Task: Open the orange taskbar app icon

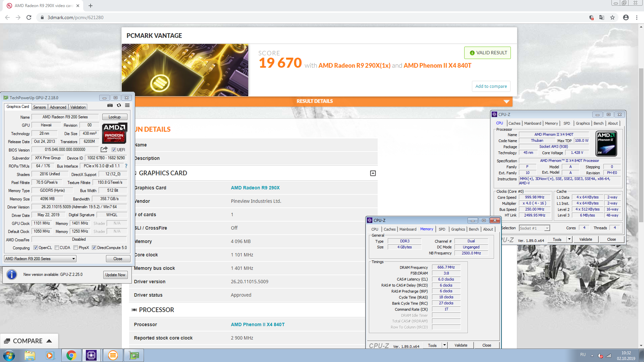Action: tap(113, 355)
